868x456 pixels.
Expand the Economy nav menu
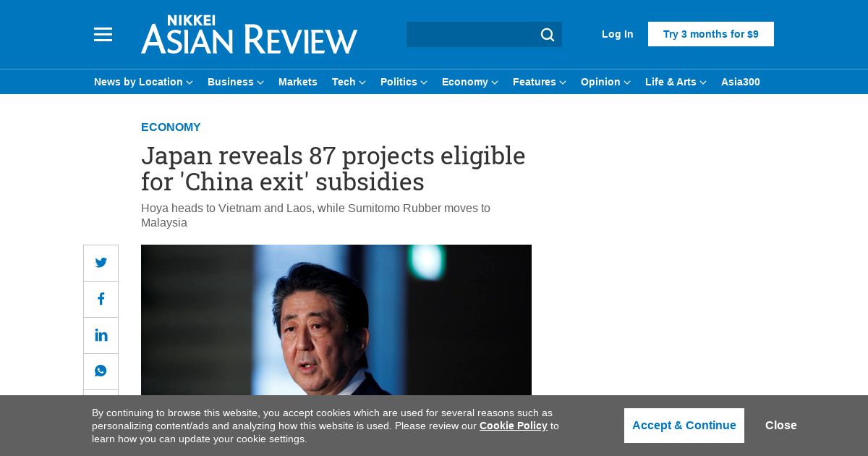coord(470,82)
